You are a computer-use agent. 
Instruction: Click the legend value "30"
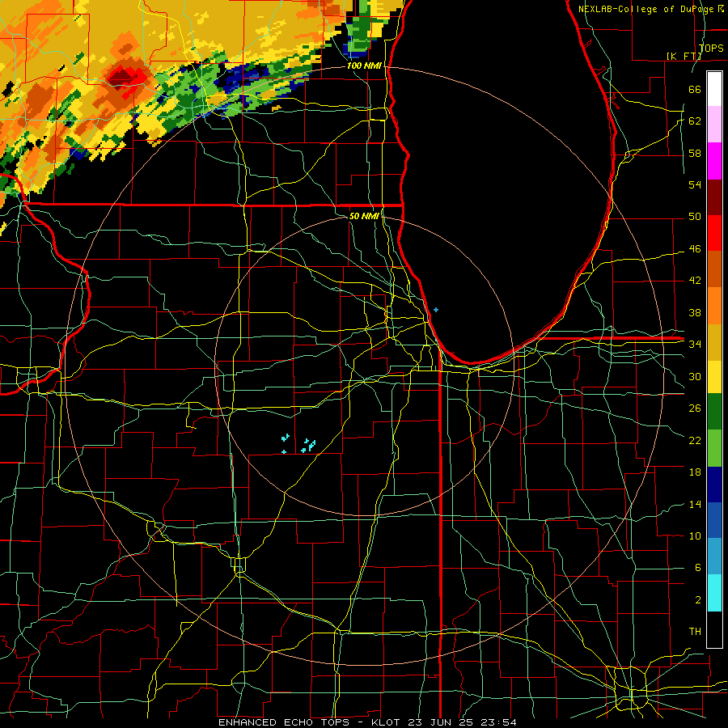click(x=695, y=376)
